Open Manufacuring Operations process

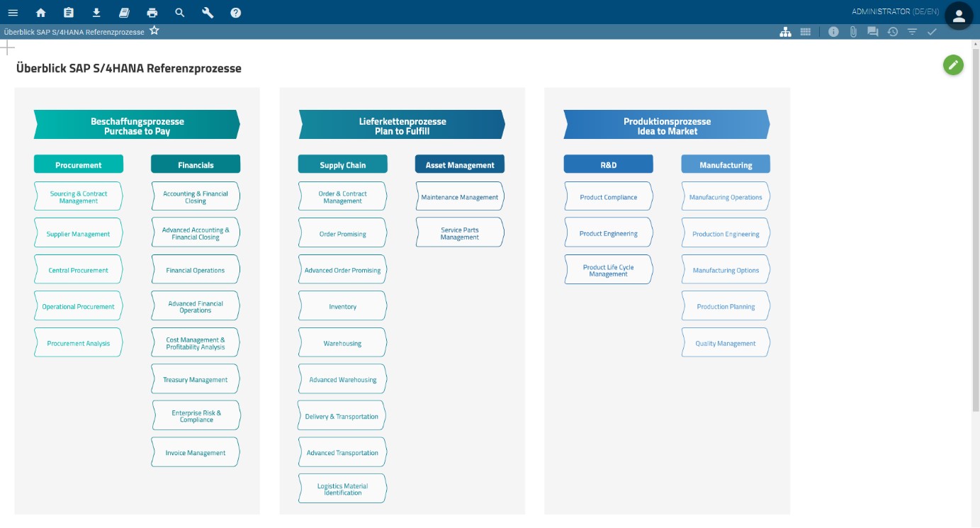(726, 196)
